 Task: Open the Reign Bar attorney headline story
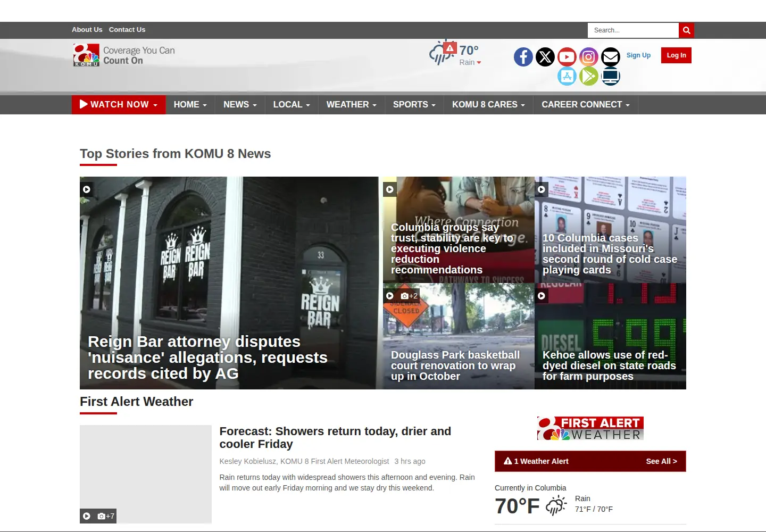click(207, 358)
